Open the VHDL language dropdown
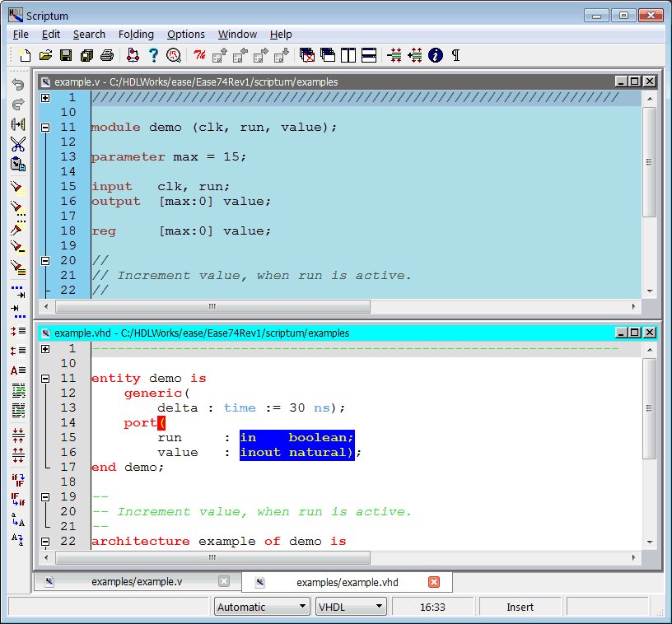Screen dimensions: 672x624 click(350, 606)
